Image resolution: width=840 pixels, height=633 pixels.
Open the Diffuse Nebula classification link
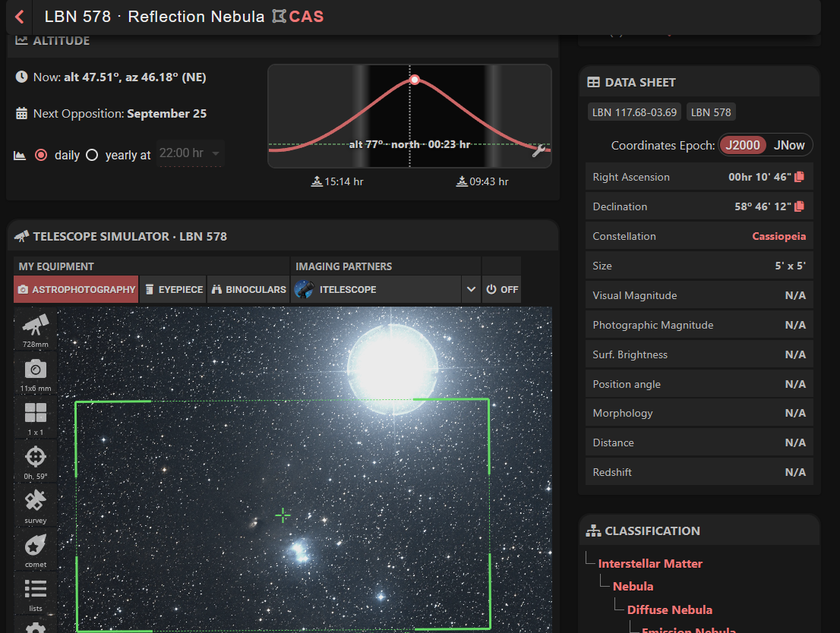[670, 610]
